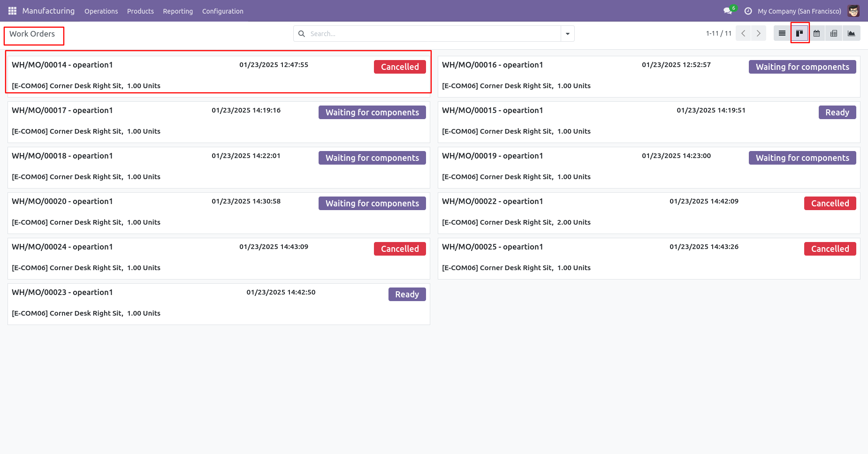Screen dimensions: 868x454
Task: Click the 2.00 Units quantity text
Action: (574, 222)
